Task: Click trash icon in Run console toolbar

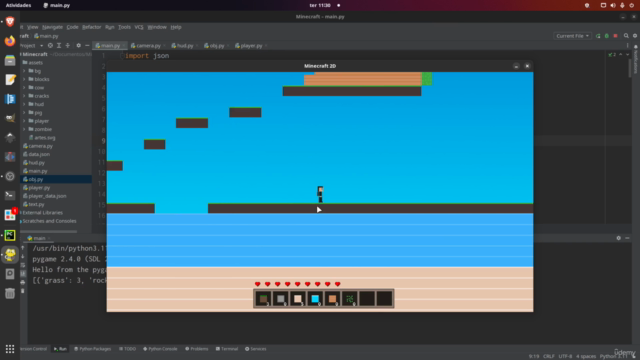Action: click(x=22, y=291)
